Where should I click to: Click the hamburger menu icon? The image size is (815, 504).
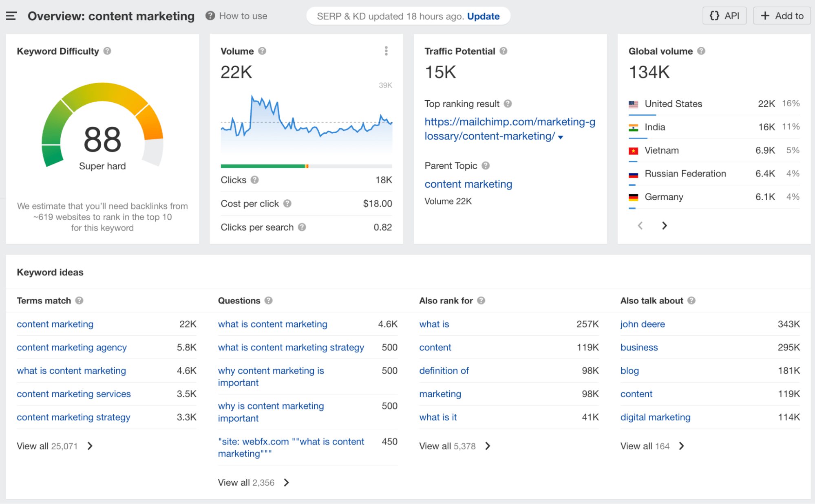pyautogui.click(x=11, y=16)
